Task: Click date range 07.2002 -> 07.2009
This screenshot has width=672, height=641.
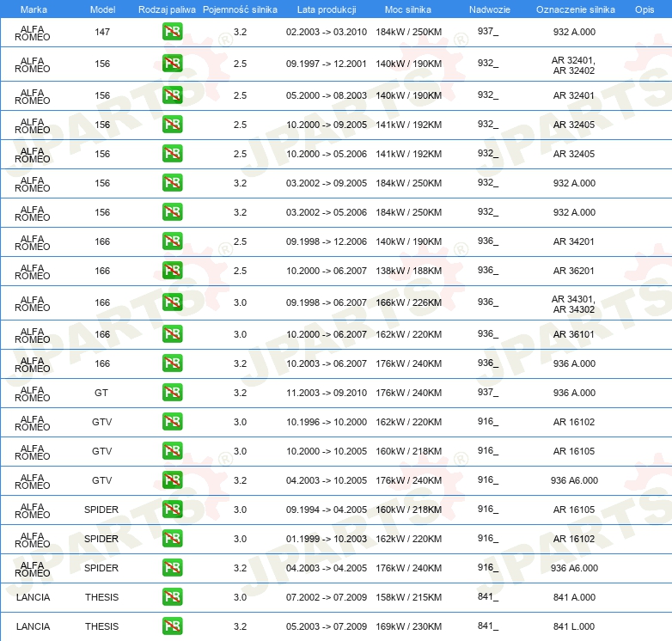Action: point(327,597)
